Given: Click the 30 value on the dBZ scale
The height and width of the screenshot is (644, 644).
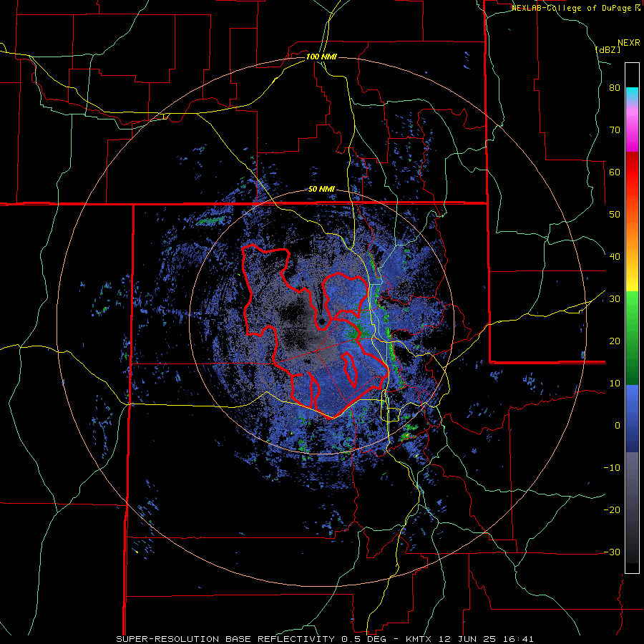Looking at the screenshot, I should tap(615, 298).
